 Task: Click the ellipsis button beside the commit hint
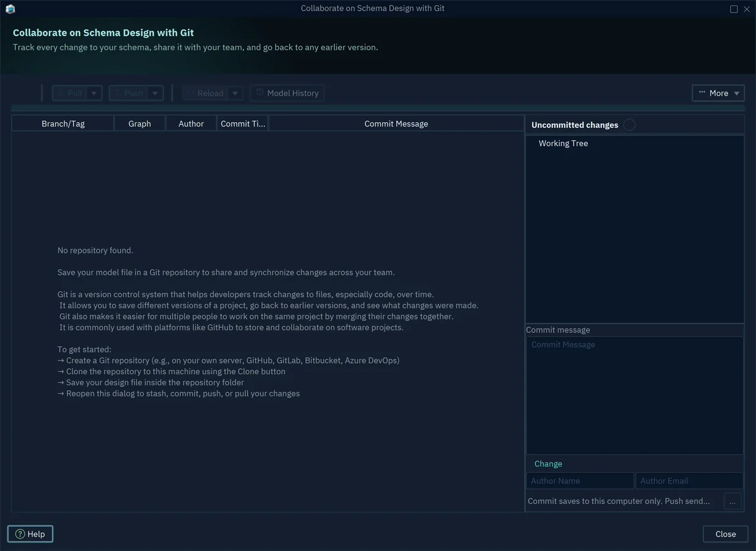[x=732, y=501]
